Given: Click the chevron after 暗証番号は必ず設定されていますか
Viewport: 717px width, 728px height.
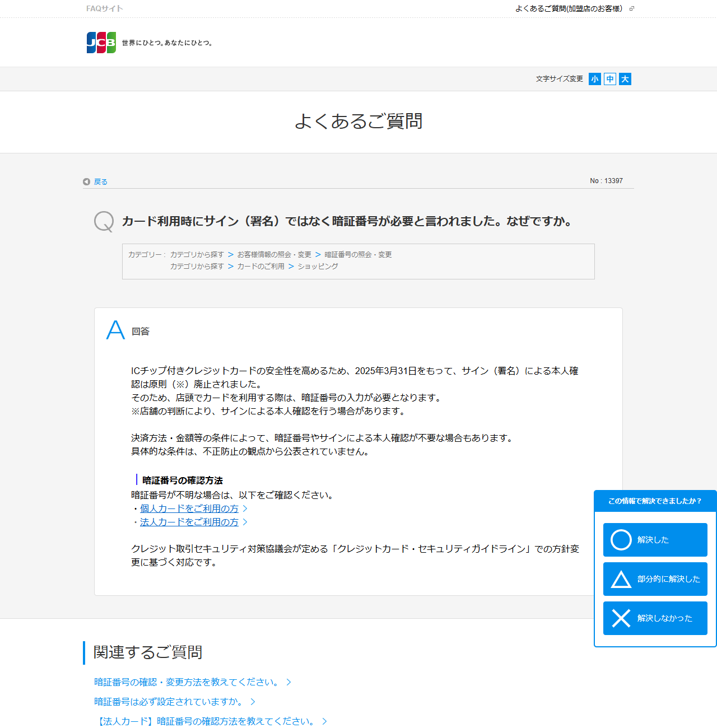Looking at the screenshot, I should [x=253, y=702].
